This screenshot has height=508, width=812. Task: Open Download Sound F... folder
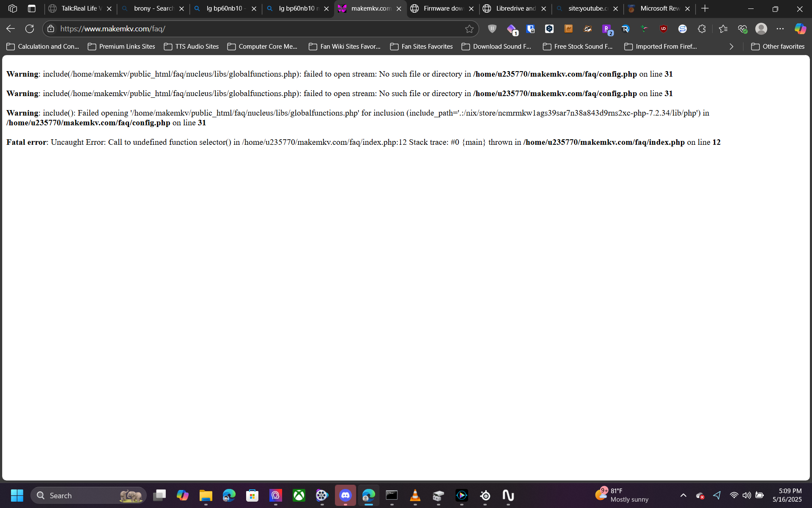(497, 47)
